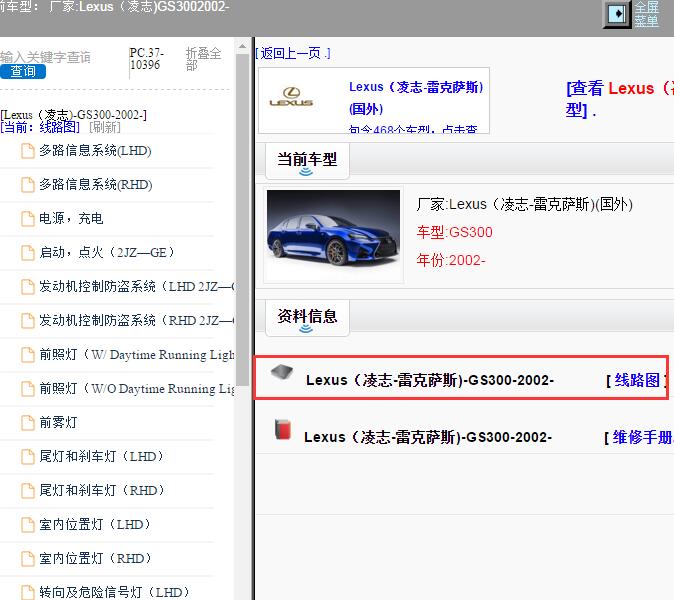Open the 多路信息系统(LHD) document icon
This screenshot has height=600, width=674.
(x=28, y=151)
